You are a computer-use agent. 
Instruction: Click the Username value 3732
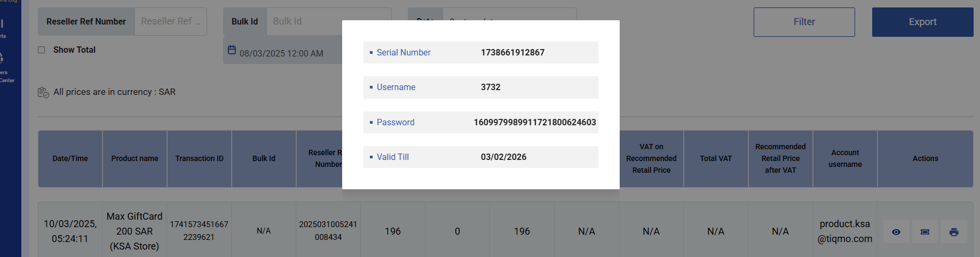click(491, 87)
